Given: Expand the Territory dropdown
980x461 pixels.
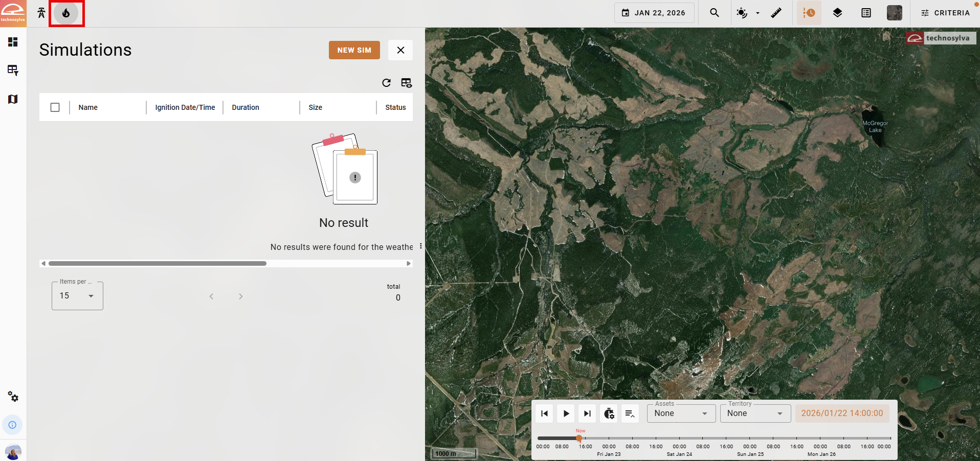Looking at the screenshot, I should [755, 413].
